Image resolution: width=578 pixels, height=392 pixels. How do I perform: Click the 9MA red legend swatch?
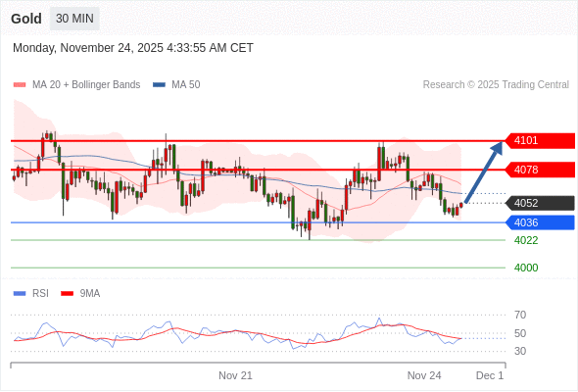(x=67, y=294)
